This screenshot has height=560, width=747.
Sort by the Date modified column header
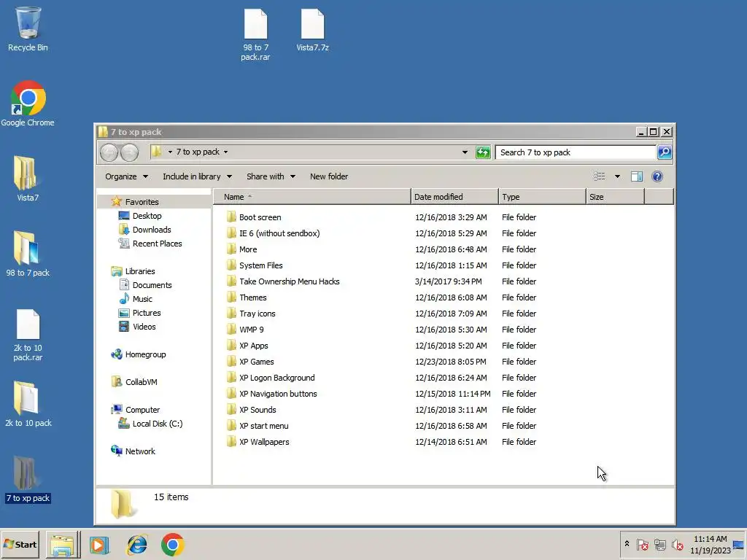[x=455, y=197]
